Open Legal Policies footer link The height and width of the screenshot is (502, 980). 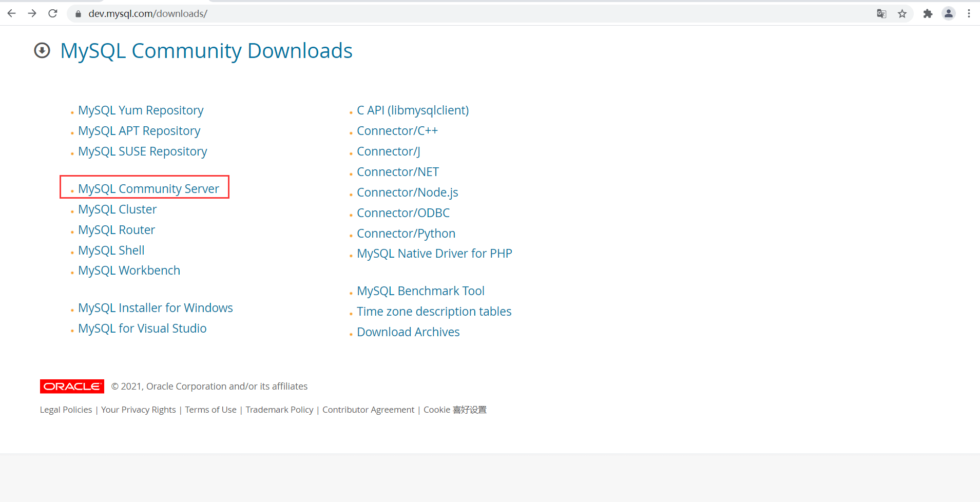click(x=66, y=410)
